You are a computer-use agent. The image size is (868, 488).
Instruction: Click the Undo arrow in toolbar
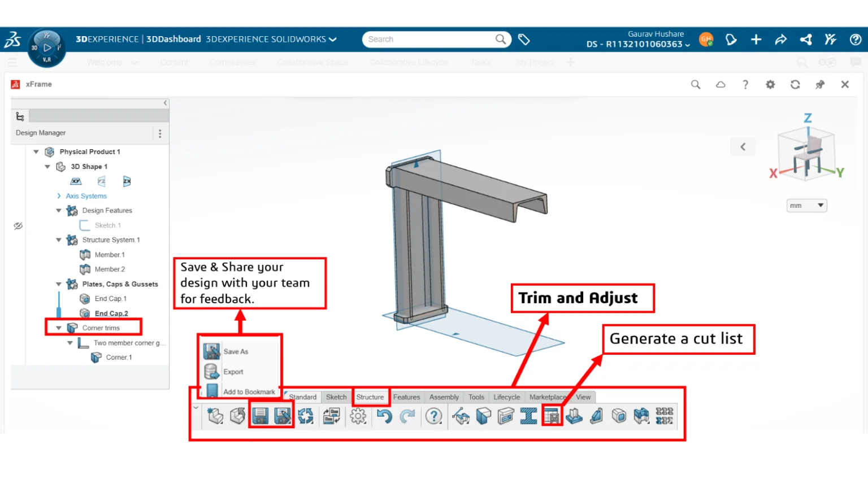click(384, 416)
